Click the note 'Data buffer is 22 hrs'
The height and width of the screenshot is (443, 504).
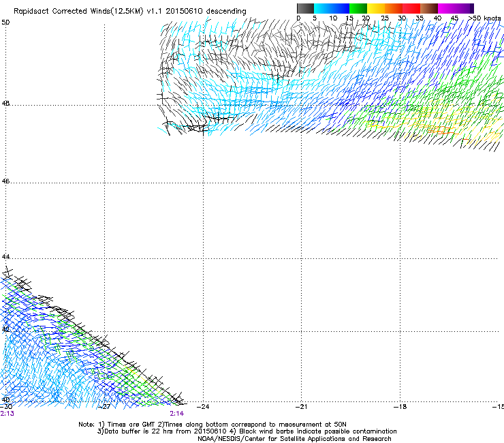[x=138, y=431]
